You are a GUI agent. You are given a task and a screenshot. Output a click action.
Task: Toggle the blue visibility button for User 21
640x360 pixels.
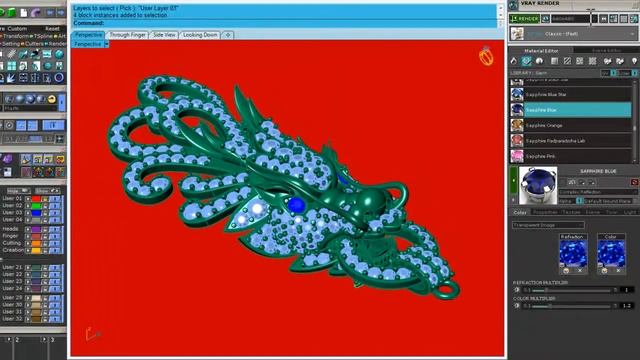(55, 268)
